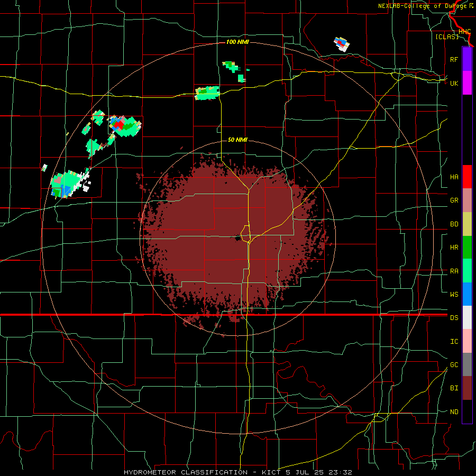This screenshot has height=476, width=476.
Task: Click the RF legend label
Action: click(x=454, y=59)
